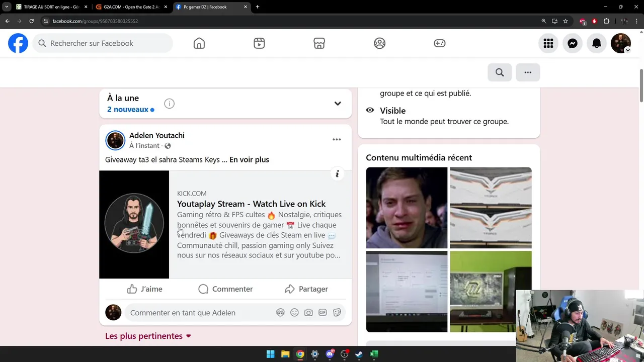Add a GIF to the comment

pyautogui.click(x=323, y=313)
